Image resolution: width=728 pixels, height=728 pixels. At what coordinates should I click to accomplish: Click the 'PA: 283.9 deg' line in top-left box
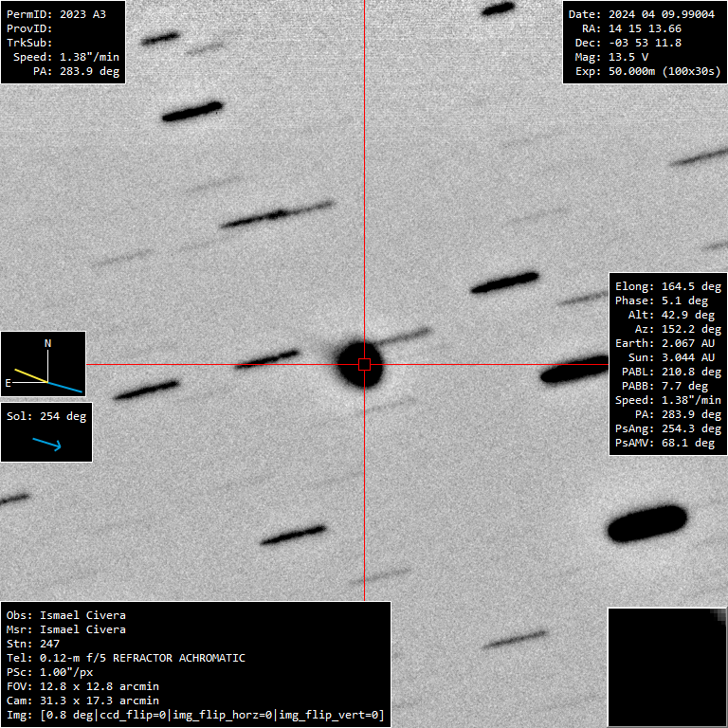[x=76, y=71]
